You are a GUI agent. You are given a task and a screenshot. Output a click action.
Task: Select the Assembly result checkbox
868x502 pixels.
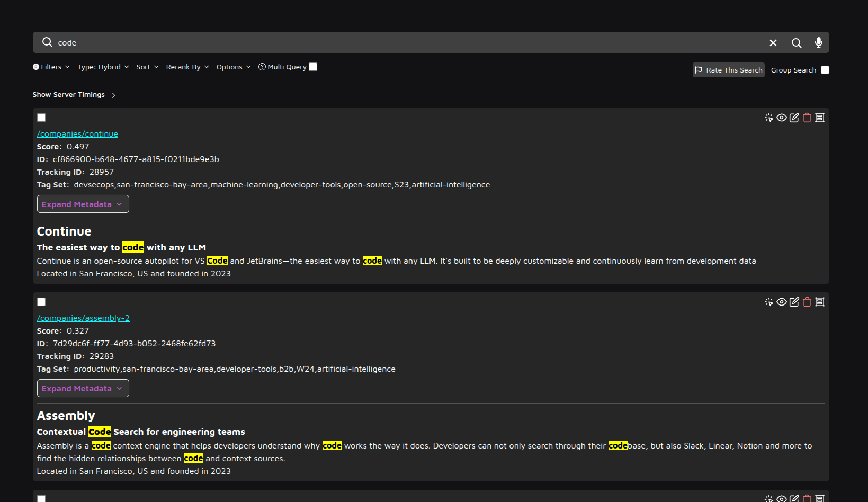[41, 302]
